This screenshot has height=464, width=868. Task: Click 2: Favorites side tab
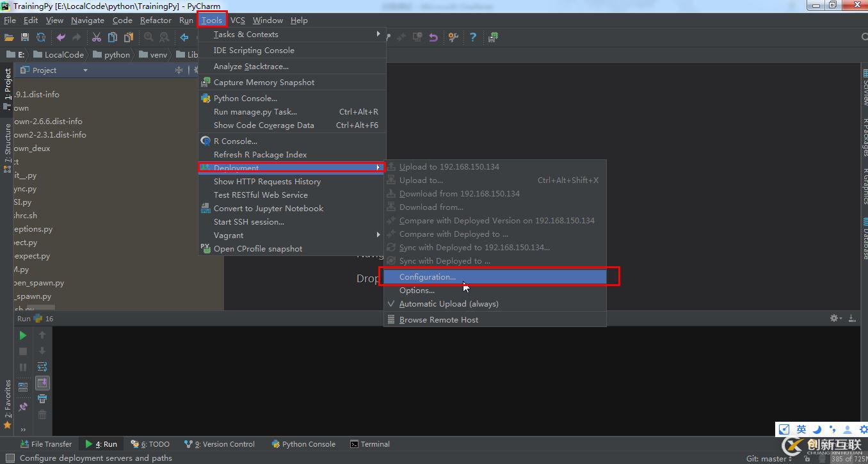(x=8, y=403)
